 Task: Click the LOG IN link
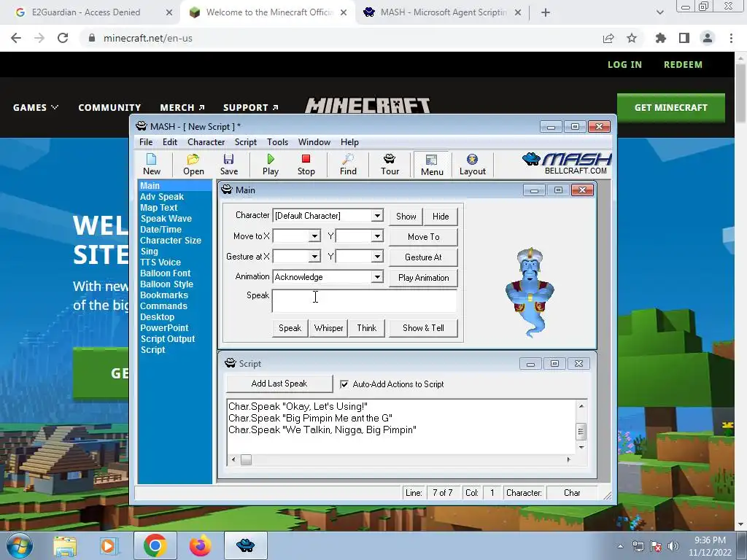coord(624,65)
